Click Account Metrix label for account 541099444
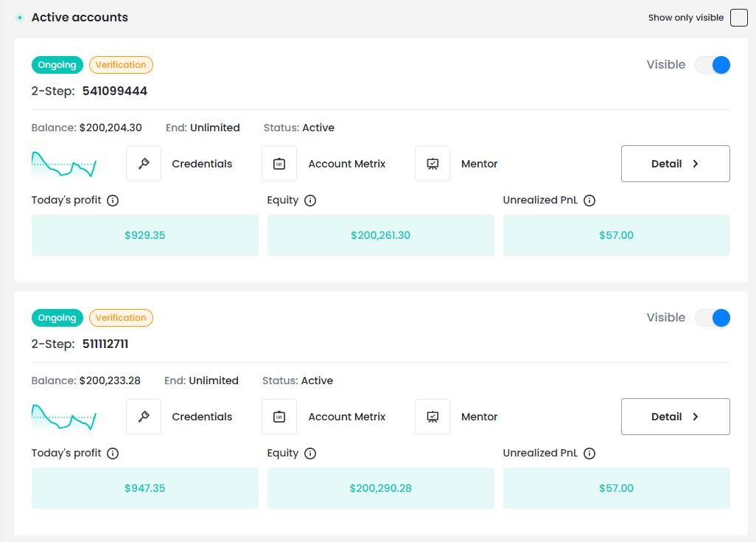756x542 pixels. 346,164
